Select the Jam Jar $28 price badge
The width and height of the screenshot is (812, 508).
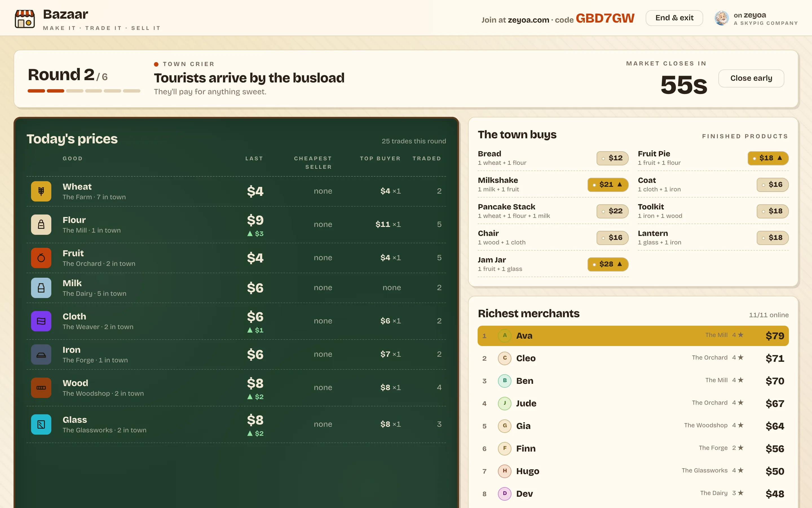click(x=608, y=264)
